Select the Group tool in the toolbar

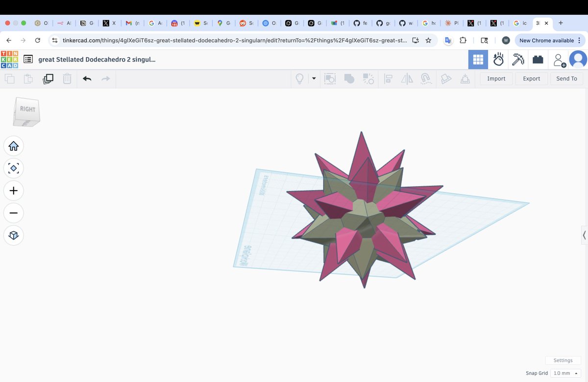click(x=349, y=78)
